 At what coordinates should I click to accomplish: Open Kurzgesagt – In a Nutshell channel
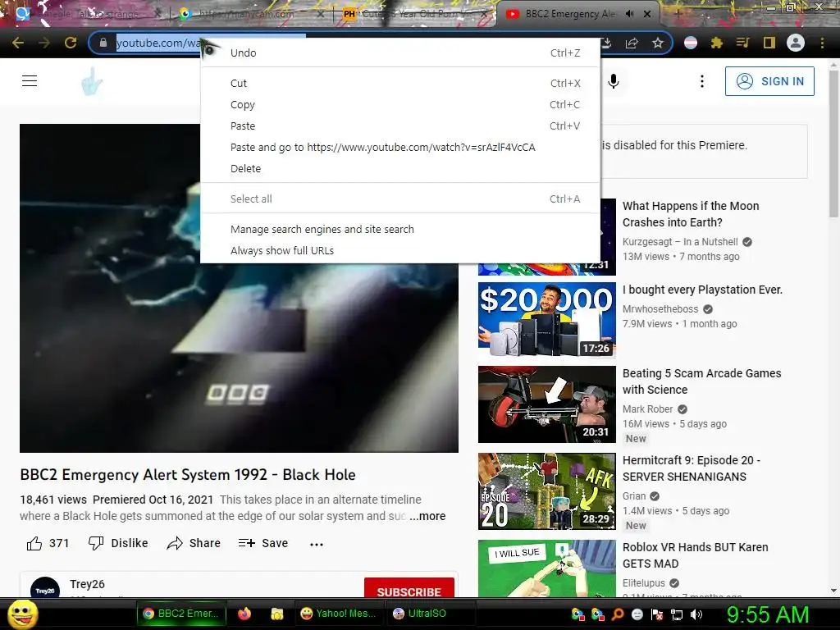(x=680, y=242)
